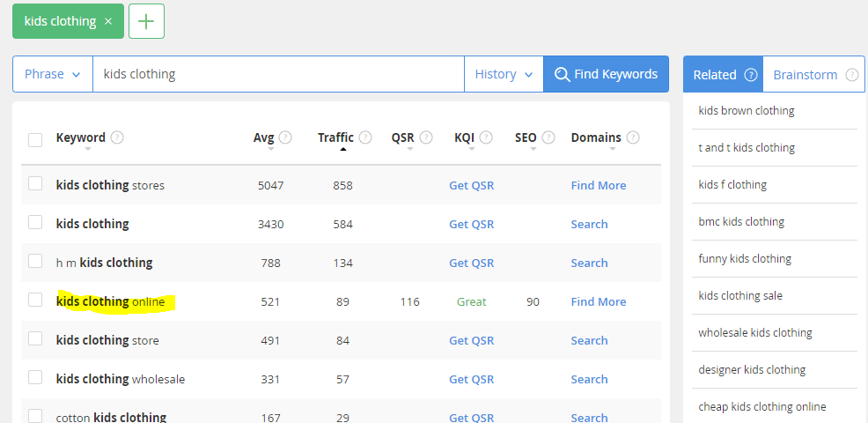Sort by Domains using its arrow
Viewport: 868px width, 423px height.
[612, 149]
